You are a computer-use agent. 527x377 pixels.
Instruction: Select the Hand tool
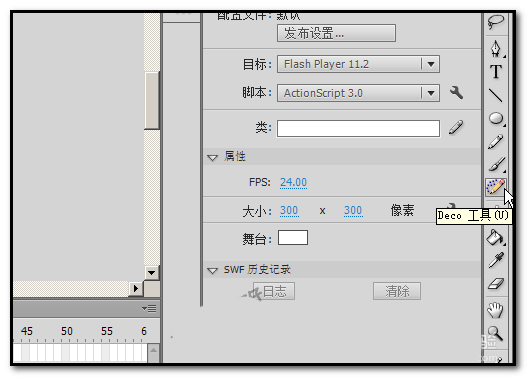(x=495, y=310)
